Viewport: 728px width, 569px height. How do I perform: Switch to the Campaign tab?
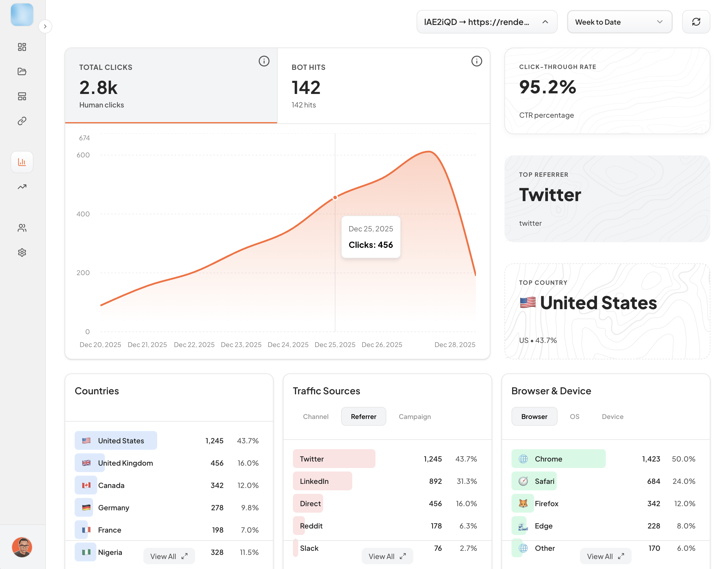coord(415,416)
